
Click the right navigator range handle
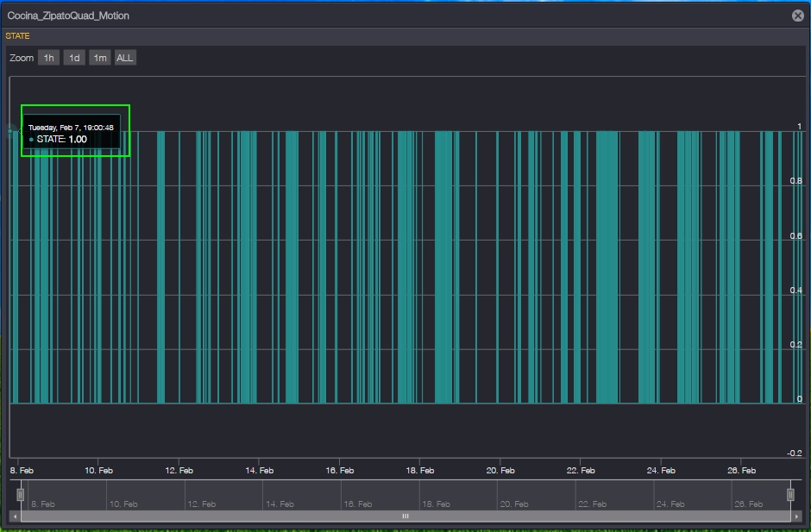790,495
